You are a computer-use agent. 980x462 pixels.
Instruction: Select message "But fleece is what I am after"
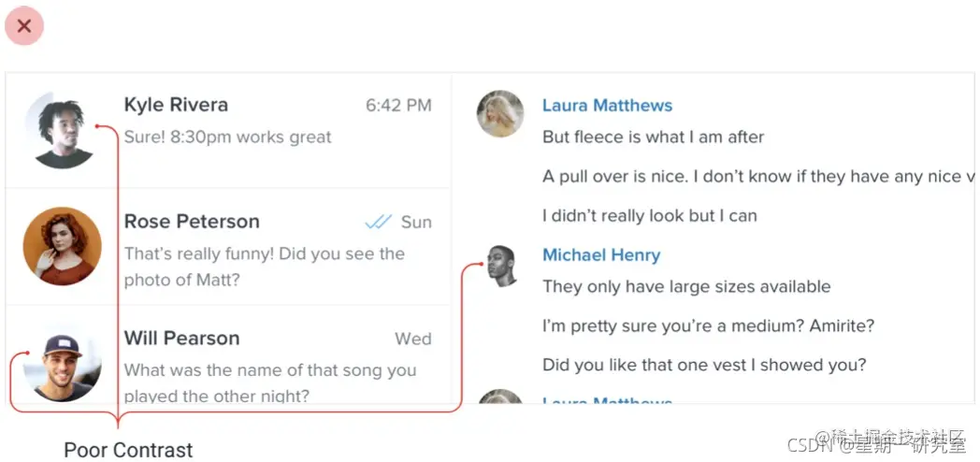(653, 137)
